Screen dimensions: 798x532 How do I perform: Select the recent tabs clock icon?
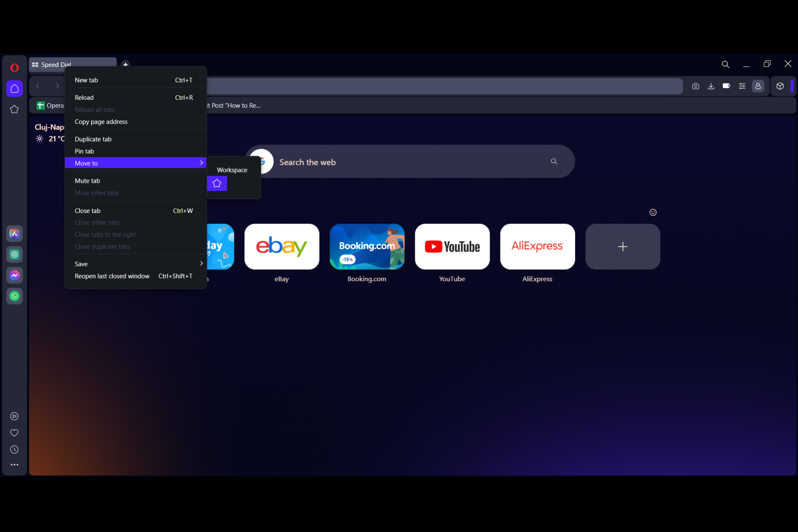pyautogui.click(x=15, y=449)
